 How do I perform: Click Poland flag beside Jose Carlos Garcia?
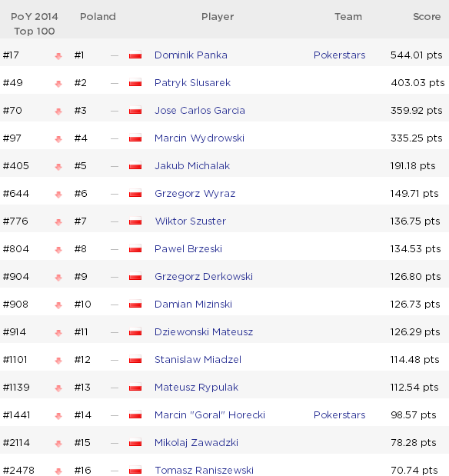click(x=135, y=110)
